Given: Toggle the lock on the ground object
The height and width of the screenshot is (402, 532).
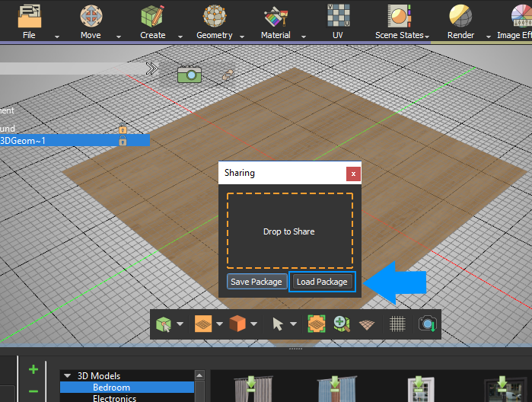Looking at the screenshot, I should click(x=122, y=129).
